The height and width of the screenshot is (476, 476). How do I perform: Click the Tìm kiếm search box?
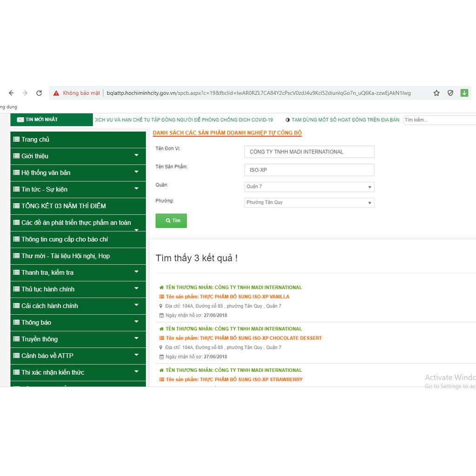439,120
